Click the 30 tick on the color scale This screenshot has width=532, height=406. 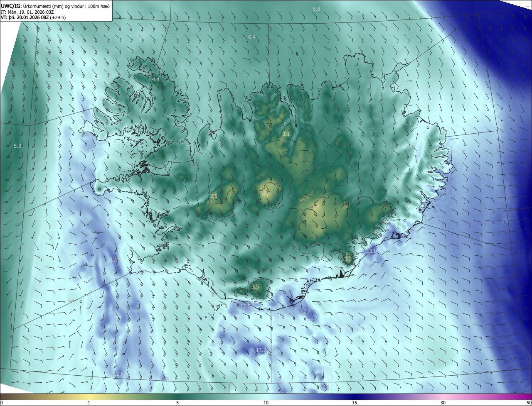443,403
